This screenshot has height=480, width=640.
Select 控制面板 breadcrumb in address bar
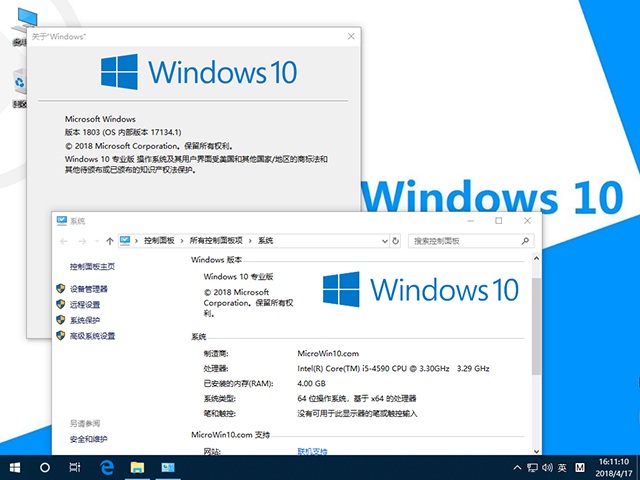(159, 241)
